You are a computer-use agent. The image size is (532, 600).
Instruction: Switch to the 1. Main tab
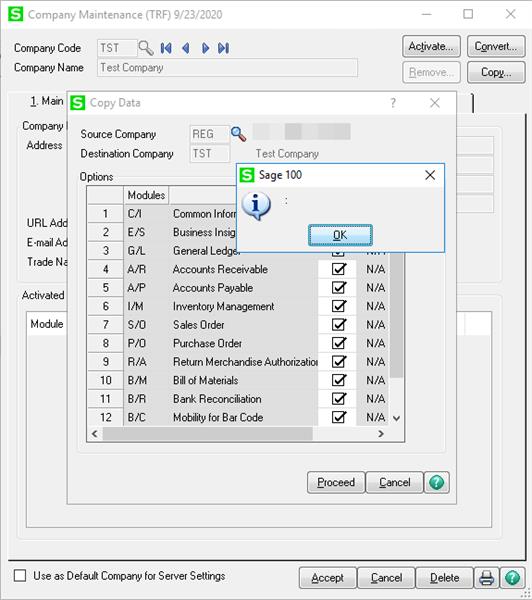(x=46, y=101)
